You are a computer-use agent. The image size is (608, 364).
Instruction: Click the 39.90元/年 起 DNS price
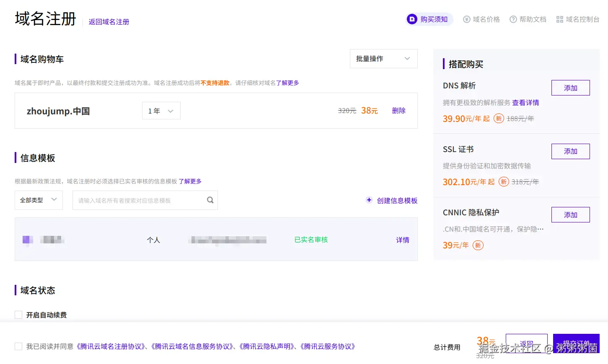click(x=466, y=119)
